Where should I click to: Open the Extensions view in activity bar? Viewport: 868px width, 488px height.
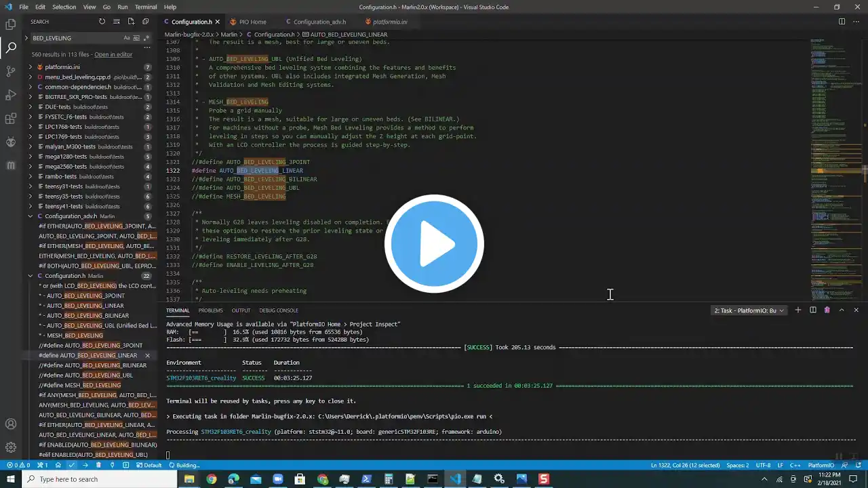11,119
